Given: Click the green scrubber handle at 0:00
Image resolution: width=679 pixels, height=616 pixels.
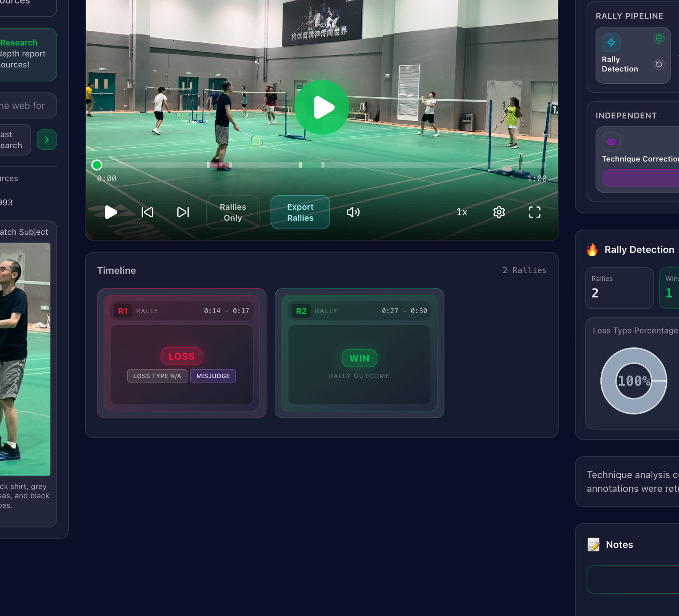Looking at the screenshot, I should (x=97, y=165).
